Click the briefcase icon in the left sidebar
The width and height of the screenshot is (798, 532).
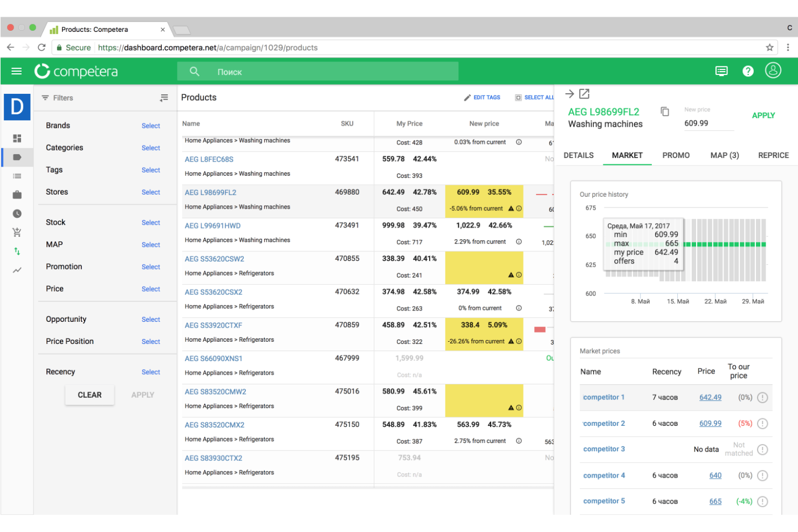pyautogui.click(x=17, y=195)
